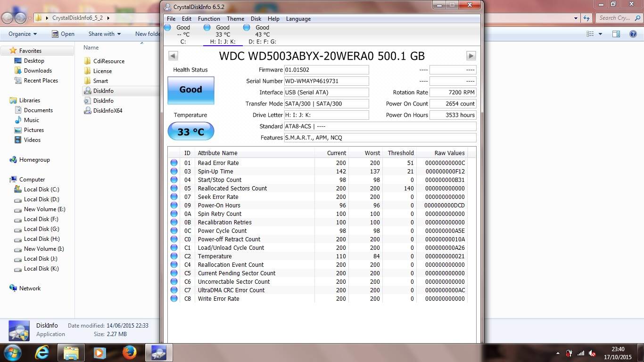Screen dimensions: 644x362
Task: Open the Language menu
Action: click(298, 19)
